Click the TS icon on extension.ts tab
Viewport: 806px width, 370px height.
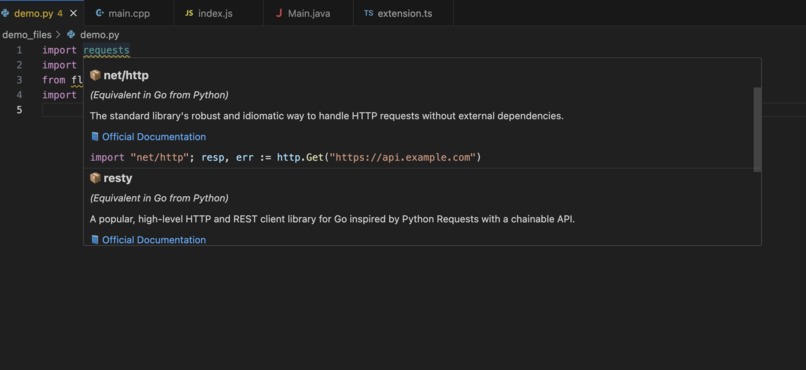(x=369, y=13)
